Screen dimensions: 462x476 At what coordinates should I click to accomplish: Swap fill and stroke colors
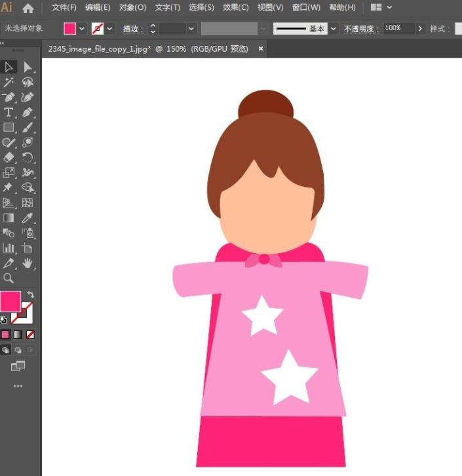30,295
